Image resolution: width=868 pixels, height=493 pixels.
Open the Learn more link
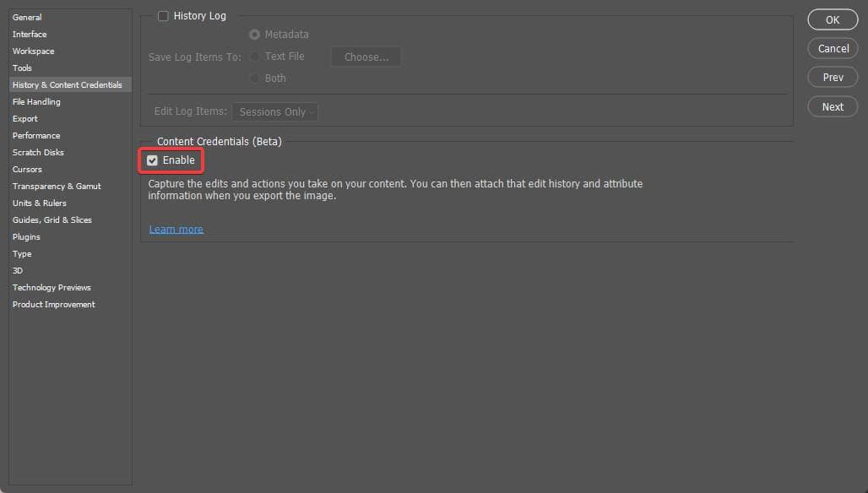pos(176,229)
